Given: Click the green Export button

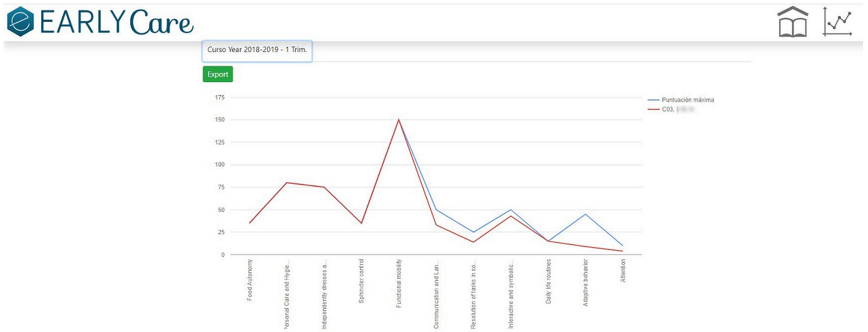Looking at the screenshot, I should [x=218, y=74].
